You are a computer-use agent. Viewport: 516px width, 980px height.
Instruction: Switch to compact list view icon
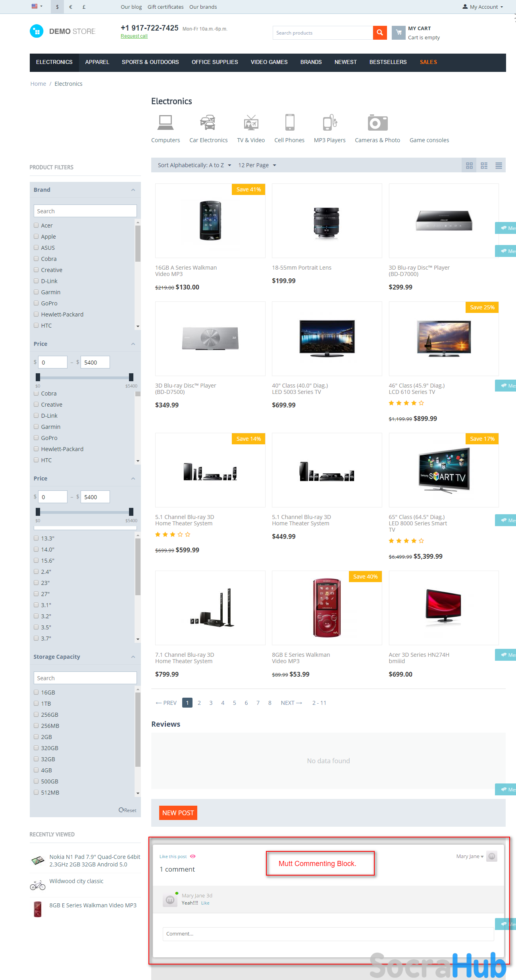coord(499,166)
